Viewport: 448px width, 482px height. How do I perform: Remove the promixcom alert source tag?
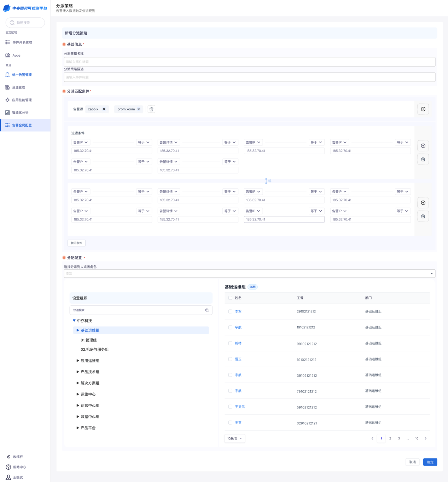tap(139, 109)
